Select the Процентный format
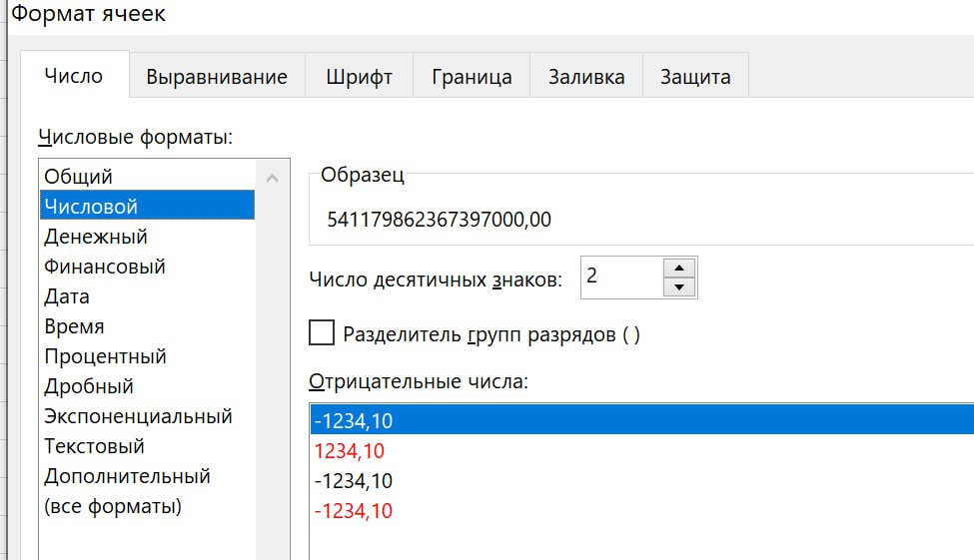 click(x=105, y=356)
